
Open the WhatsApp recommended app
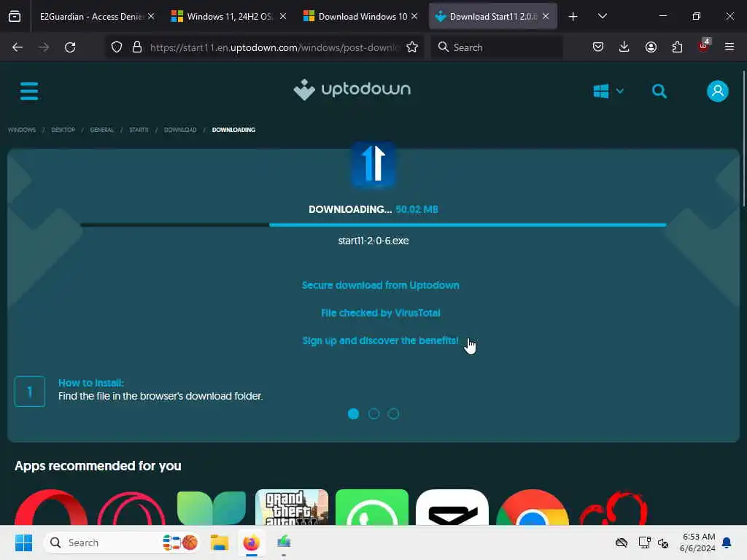[x=371, y=507]
